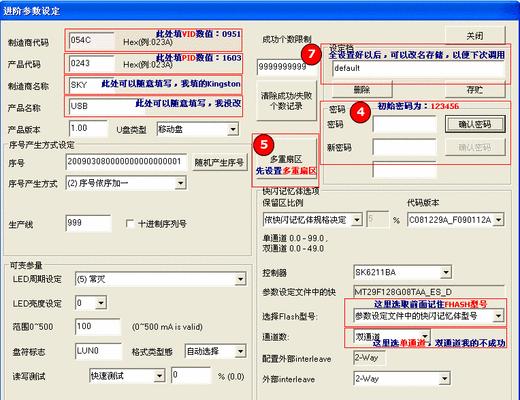Image resolution: width=520 pixels, height=400 pixels.
Task: Click the 删除 delete button
Action: (x=362, y=90)
